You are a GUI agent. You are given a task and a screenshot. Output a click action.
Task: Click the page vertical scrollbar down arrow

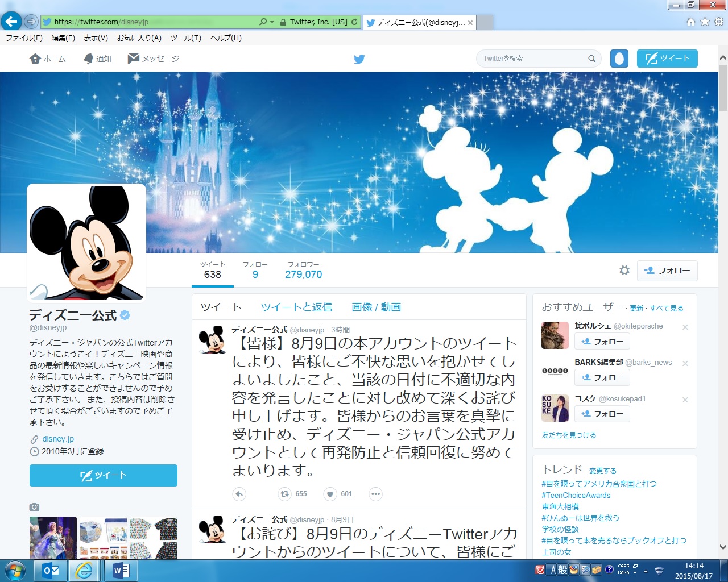coord(723,547)
